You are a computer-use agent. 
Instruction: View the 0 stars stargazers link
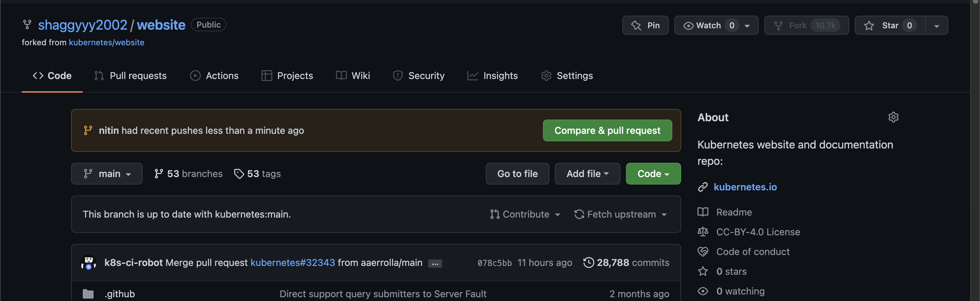(x=731, y=271)
